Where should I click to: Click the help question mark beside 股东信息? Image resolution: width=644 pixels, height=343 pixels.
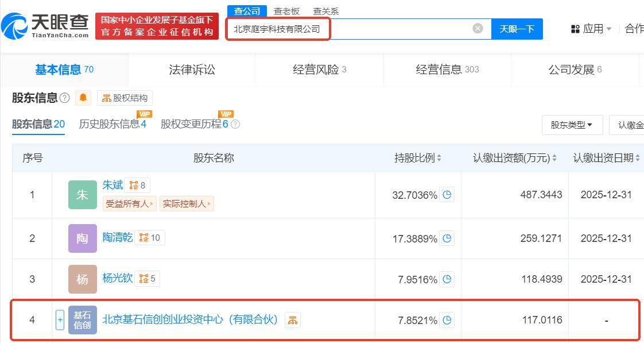click(x=64, y=98)
